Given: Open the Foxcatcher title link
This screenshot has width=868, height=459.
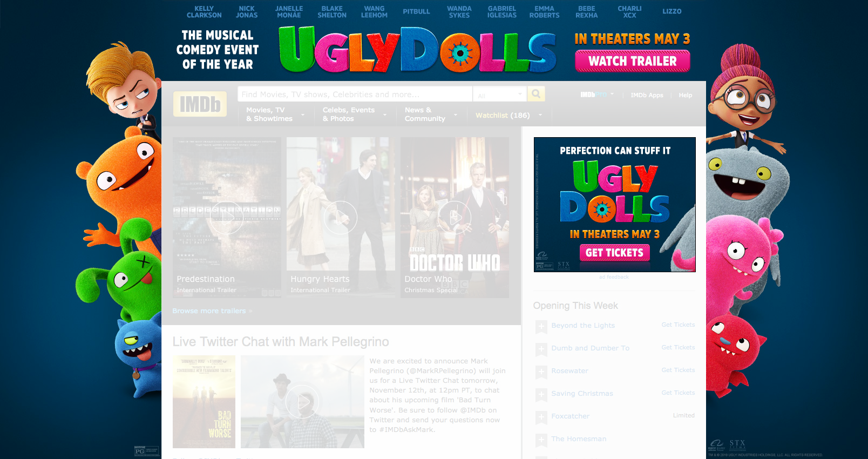Looking at the screenshot, I should [x=570, y=416].
